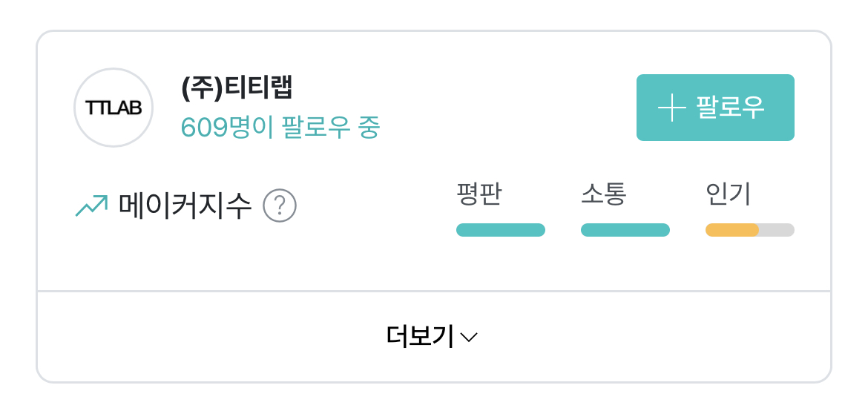
Task: Click the question mark help icon
Action: (280, 205)
